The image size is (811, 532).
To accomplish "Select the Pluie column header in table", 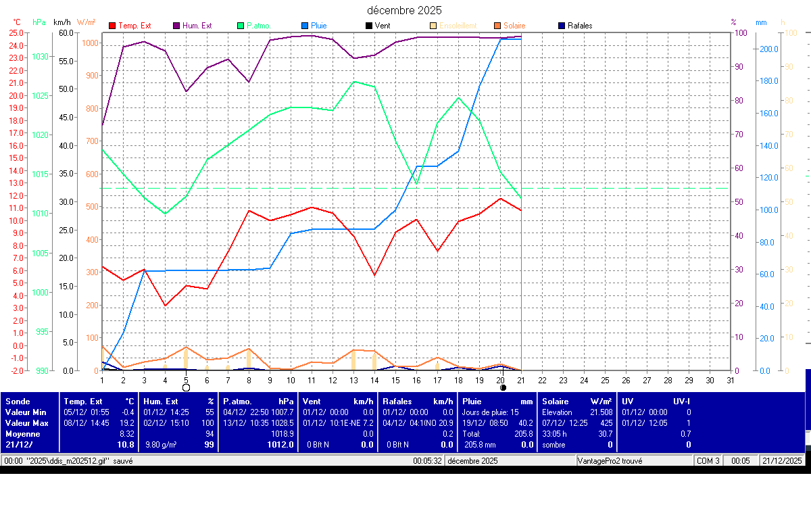I will (471, 402).
